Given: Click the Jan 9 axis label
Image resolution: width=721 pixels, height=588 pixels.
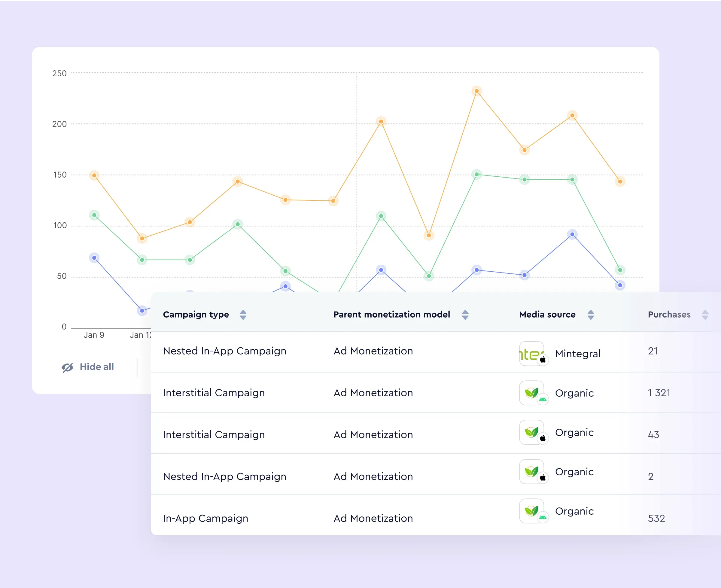Looking at the screenshot, I should (x=94, y=335).
